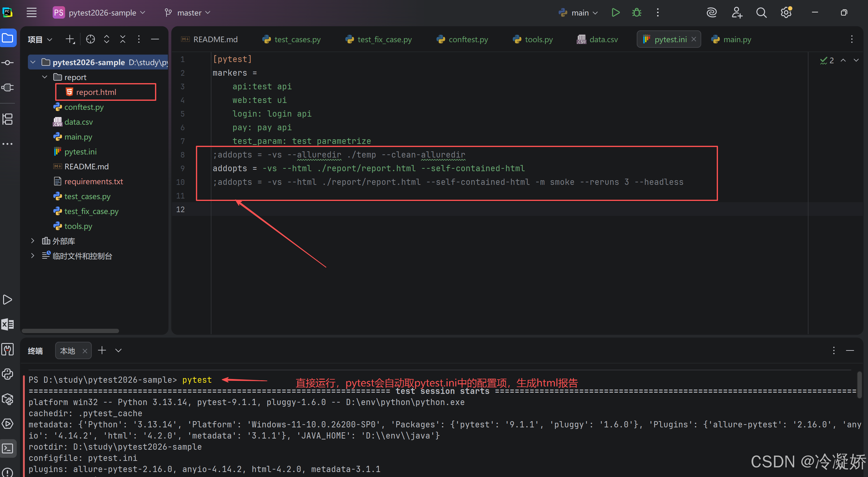
Task: Close the pytest.ini tab
Action: pos(694,39)
